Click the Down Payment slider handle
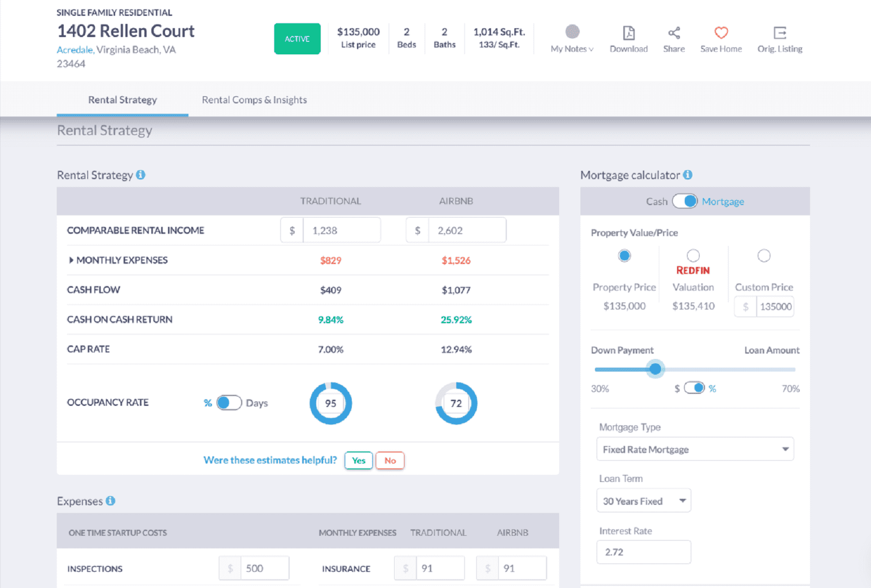Image resolution: width=871 pixels, height=588 pixels. 655,369
